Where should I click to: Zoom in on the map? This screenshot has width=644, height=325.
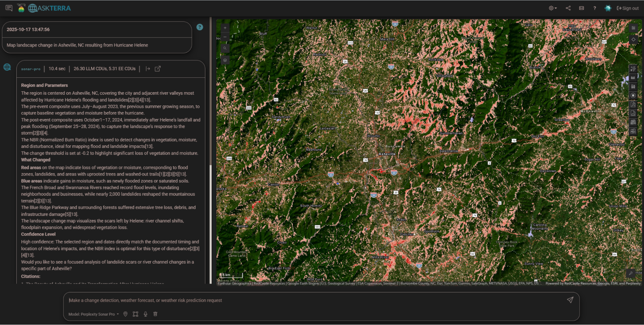click(225, 28)
